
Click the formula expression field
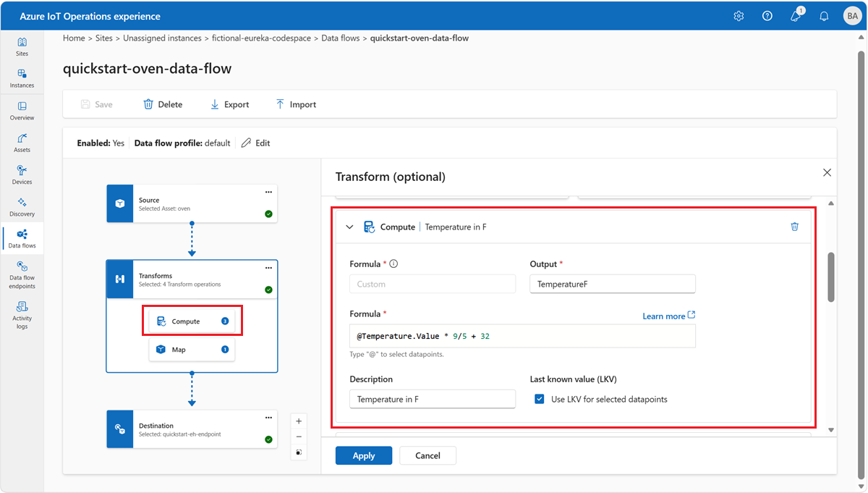click(522, 336)
